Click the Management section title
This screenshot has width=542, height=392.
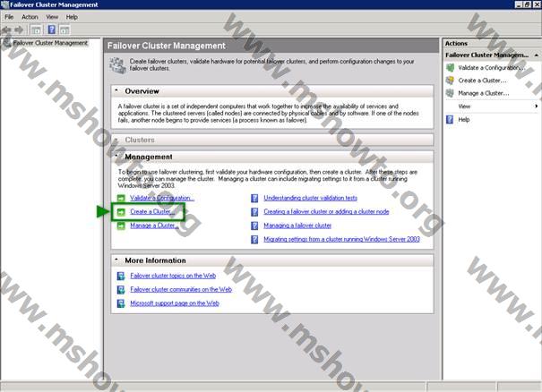click(149, 157)
